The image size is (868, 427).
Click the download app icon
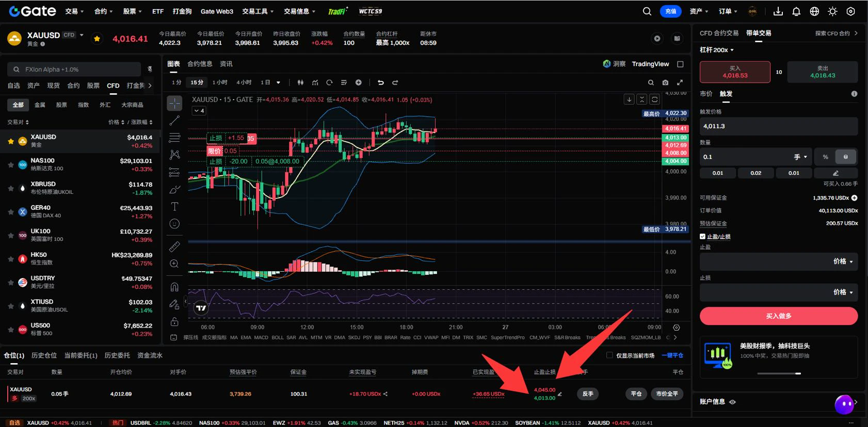(778, 11)
